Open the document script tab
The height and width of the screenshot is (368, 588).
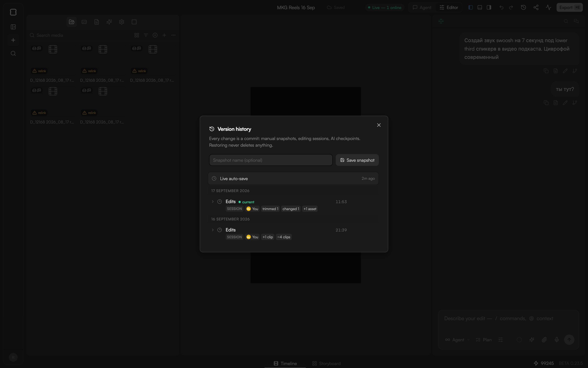pos(97,22)
